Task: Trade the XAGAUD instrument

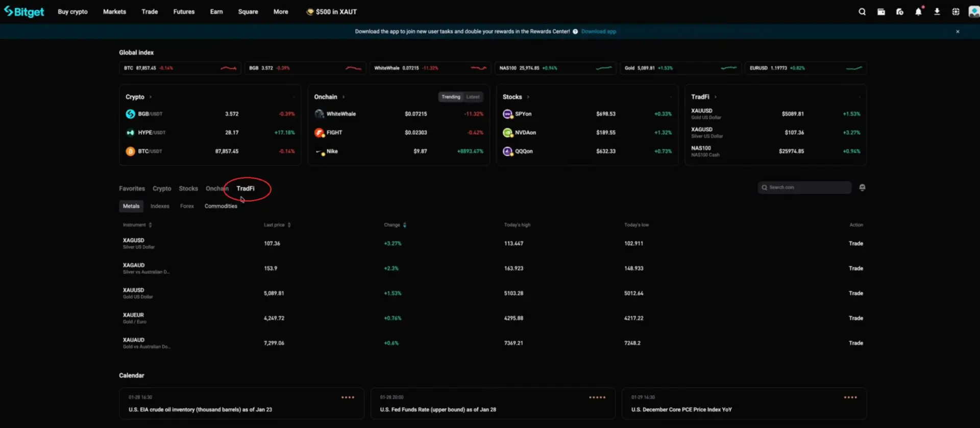Action: pyautogui.click(x=856, y=268)
